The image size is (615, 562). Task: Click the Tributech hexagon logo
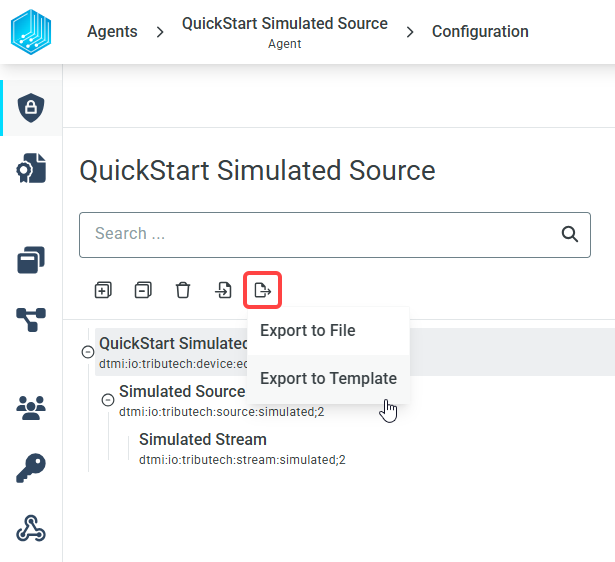pos(31,32)
